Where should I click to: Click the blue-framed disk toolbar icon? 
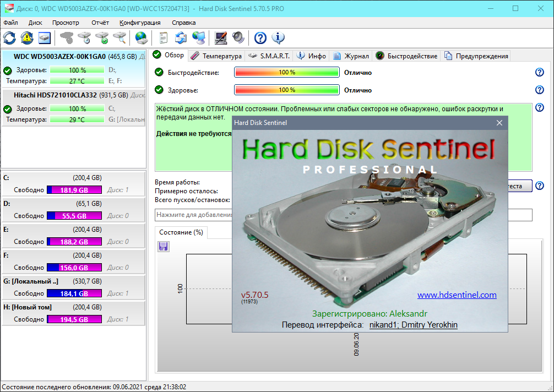click(x=45, y=38)
